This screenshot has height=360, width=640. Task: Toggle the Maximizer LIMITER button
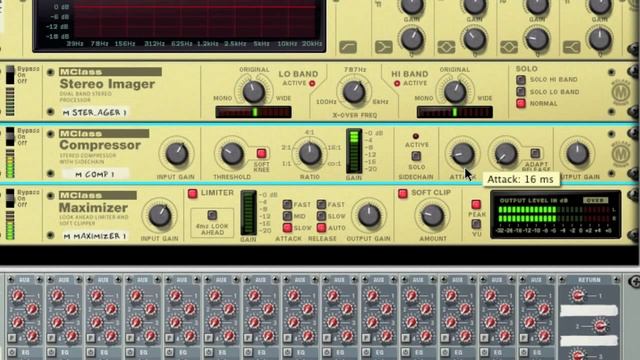coord(192,193)
